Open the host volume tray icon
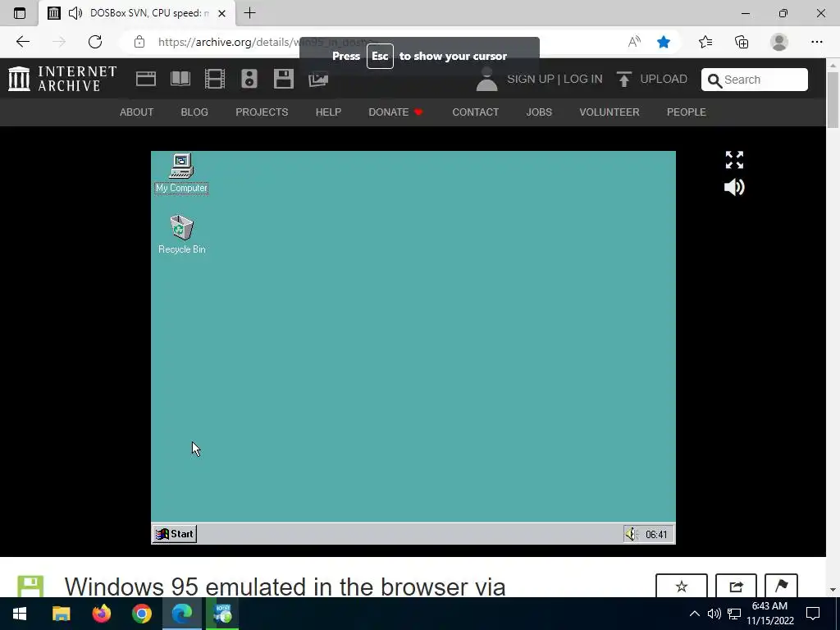This screenshot has width=840, height=630. (714, 614)
